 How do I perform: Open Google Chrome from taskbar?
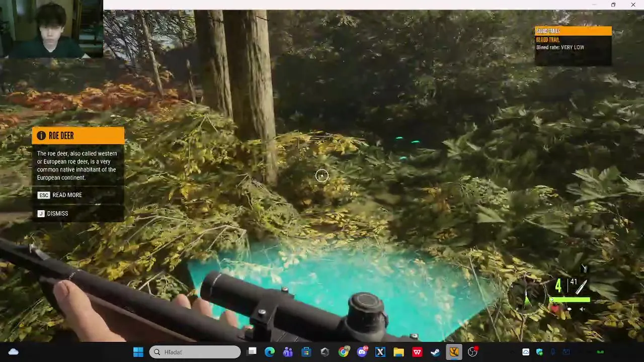coord(343,352)
